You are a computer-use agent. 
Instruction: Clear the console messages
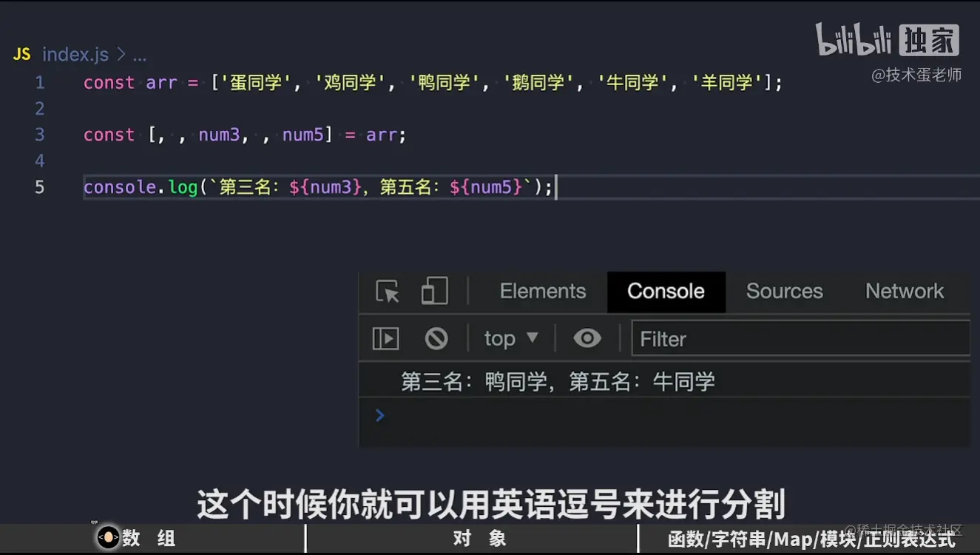point(436,338)
